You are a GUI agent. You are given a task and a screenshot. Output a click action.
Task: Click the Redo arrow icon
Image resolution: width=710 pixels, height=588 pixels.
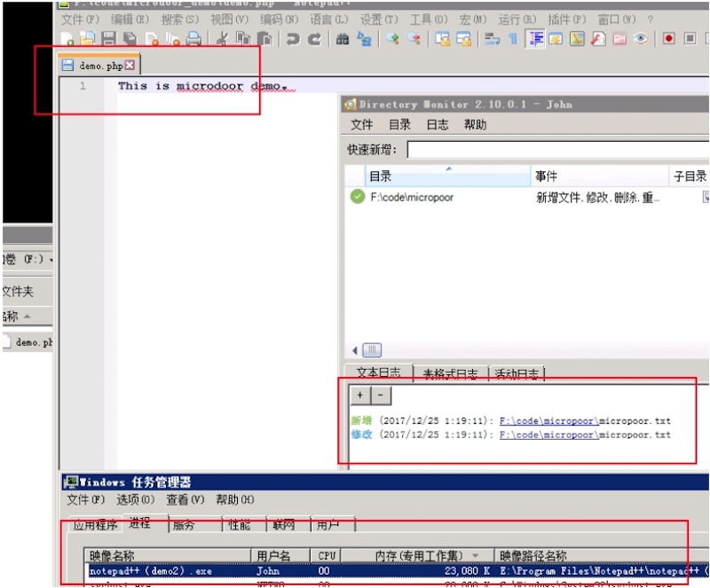pyautogui.click(x=314, y=39)
